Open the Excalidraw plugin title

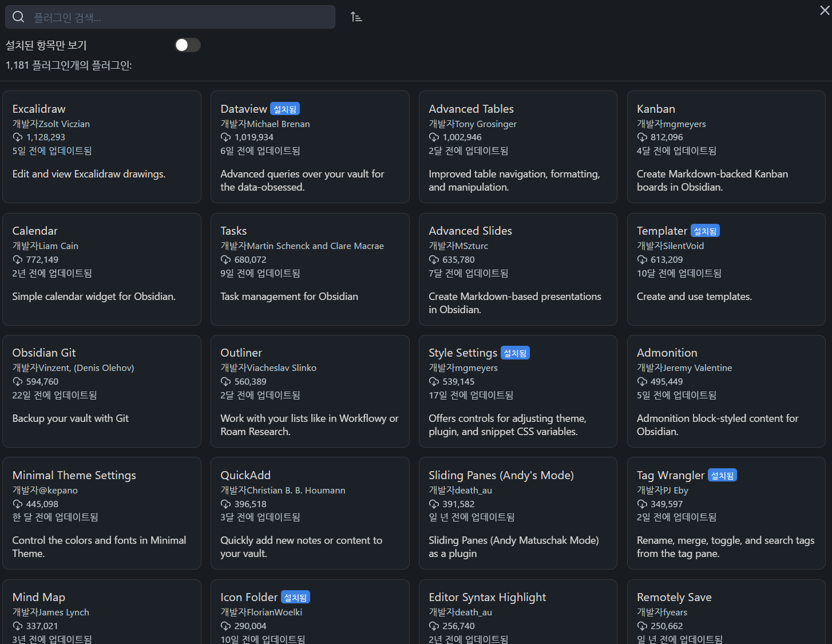[x=39, y=109]
